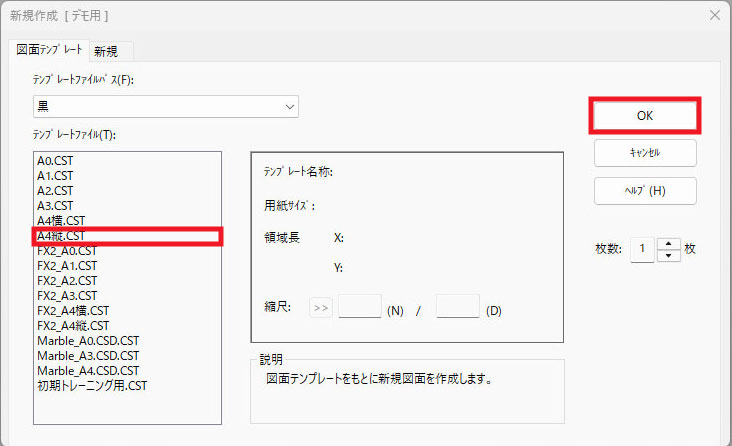Select Marble_A3.CSD.CST template
Screen dimensions: 732x446
point(88,355)
